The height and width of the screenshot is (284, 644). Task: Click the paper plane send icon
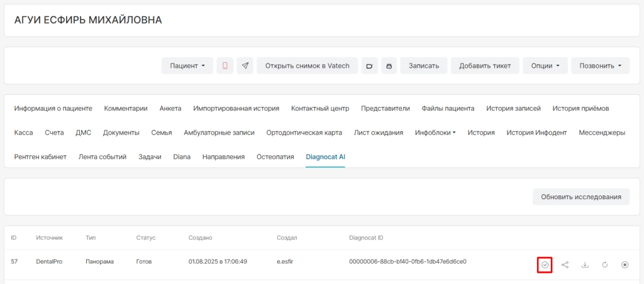point(245,66)
